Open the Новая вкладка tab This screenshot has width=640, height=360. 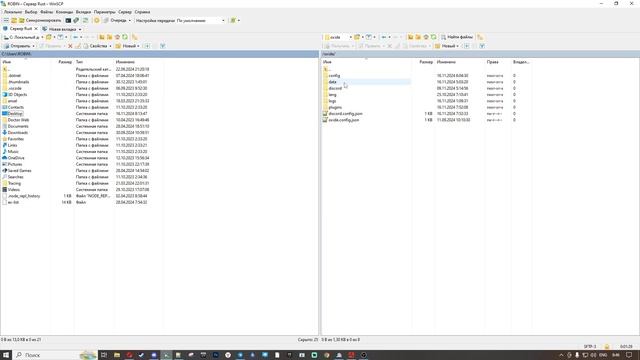point(62,29)
